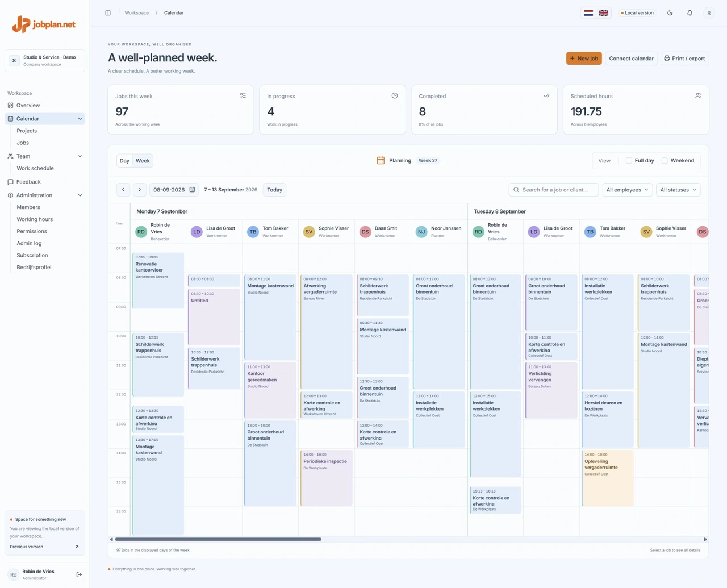Click the New job button
The image size is (727, 588).
click(584, 59)
